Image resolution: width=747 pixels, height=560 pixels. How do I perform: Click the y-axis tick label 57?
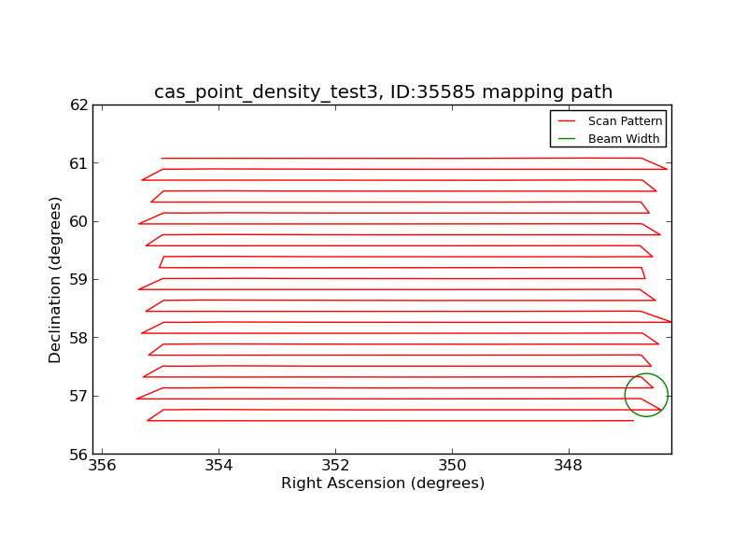click(x=79, y=396)
